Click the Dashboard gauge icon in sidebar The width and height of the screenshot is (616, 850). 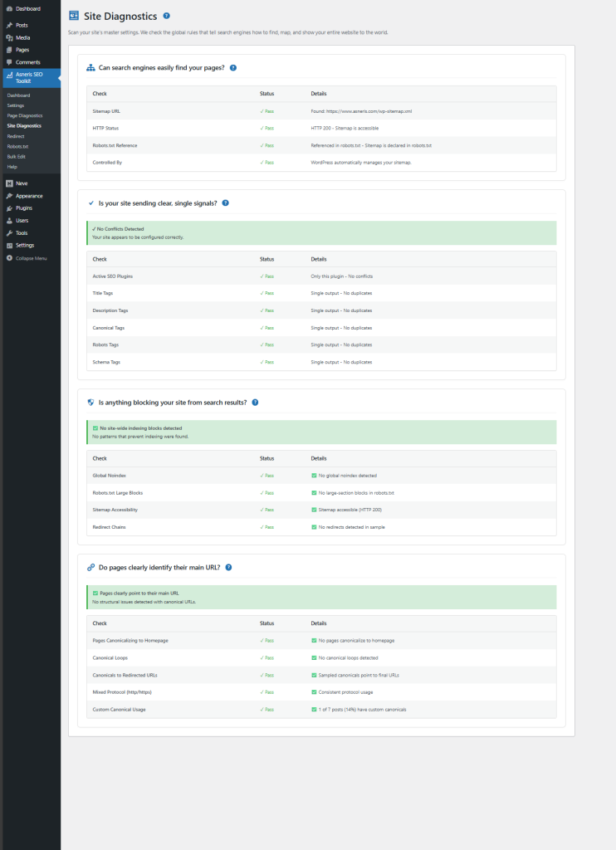9,8
